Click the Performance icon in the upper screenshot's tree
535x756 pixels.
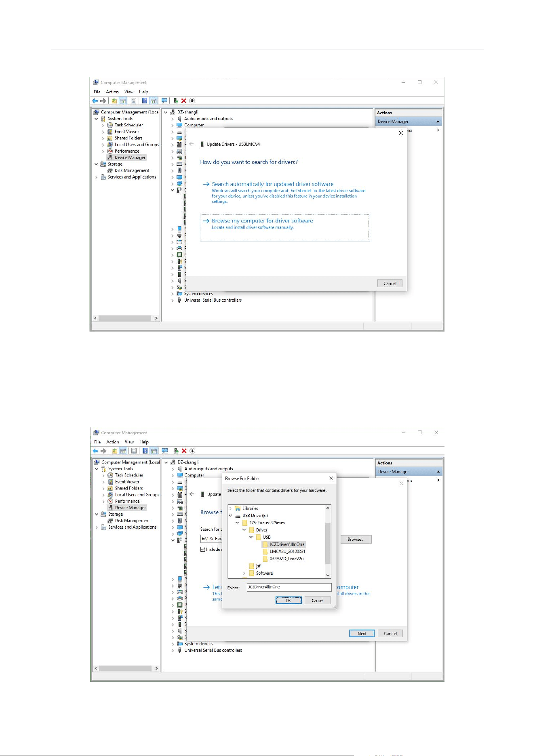tap(110, 151)
